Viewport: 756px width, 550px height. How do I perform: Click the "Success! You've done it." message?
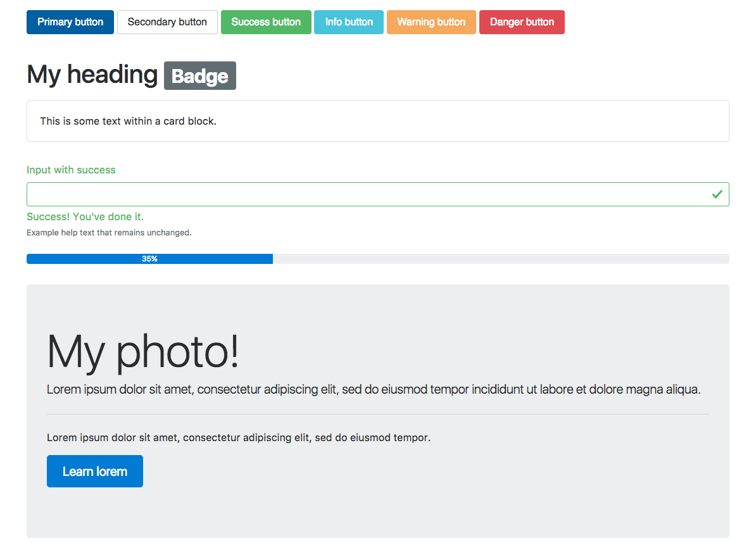pos(85,217)
